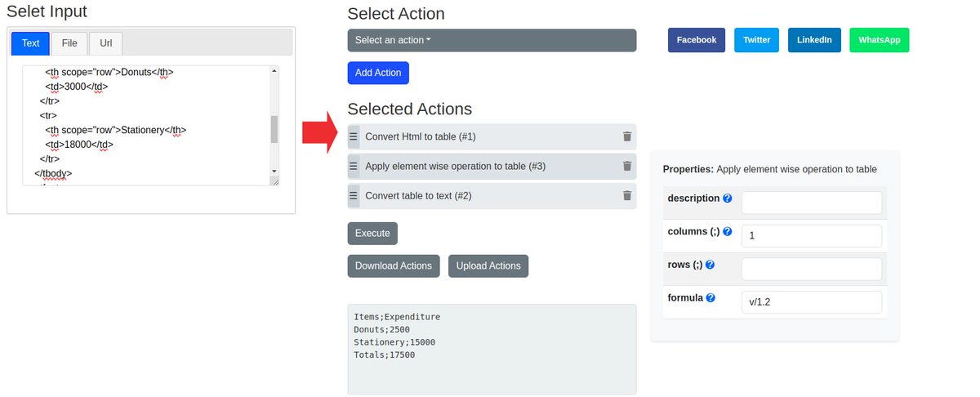
Task: Select the Convert Html to table (#1) action
Action: click(x=492, y=136)
